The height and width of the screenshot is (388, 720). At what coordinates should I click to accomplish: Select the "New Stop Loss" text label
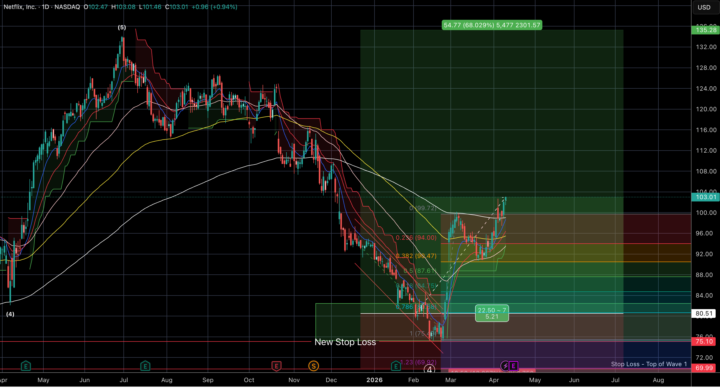click(x=345, y=342)
